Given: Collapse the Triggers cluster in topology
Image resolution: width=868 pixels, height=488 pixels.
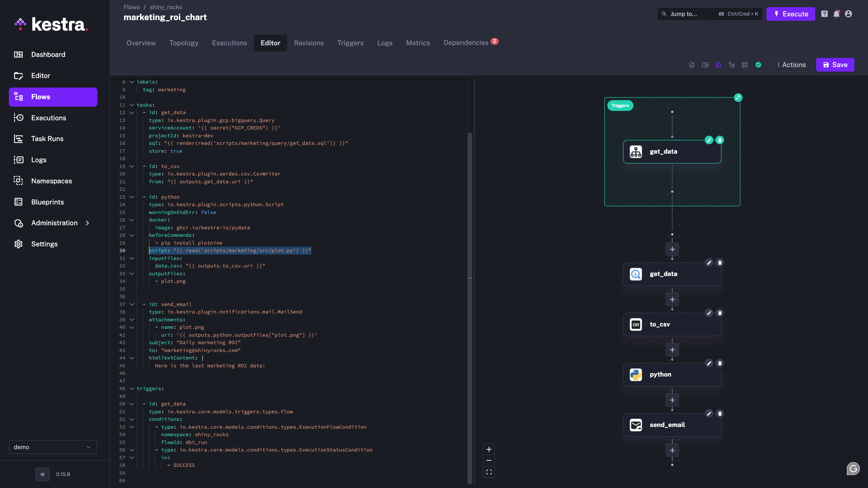Looking at the screenshot, I should pos(738,98).
